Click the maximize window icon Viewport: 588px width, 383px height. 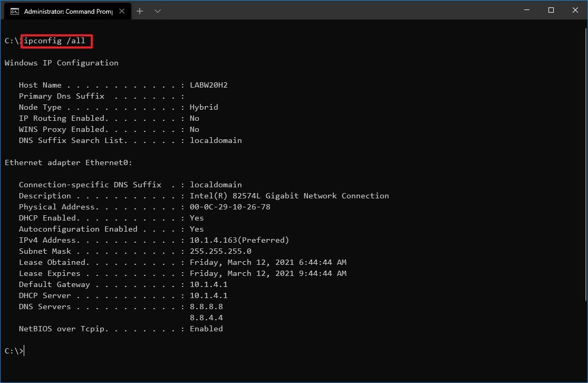[551, 10]
